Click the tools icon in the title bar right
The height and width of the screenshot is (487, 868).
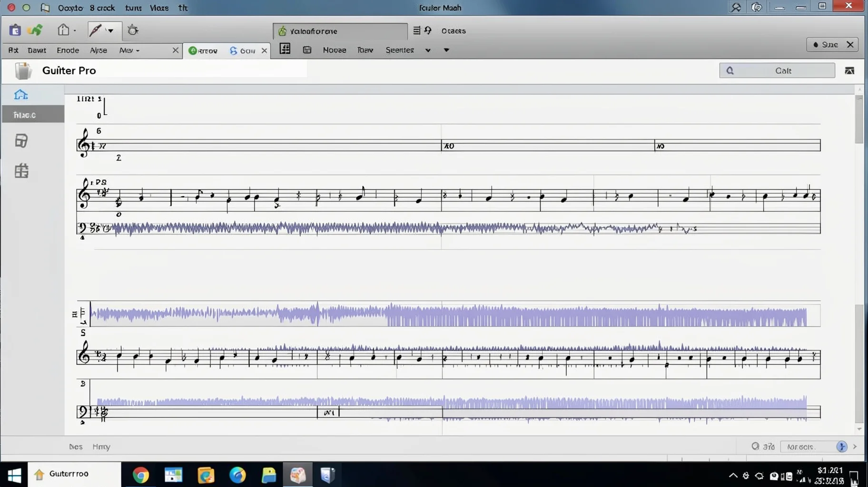click(736, 7)
